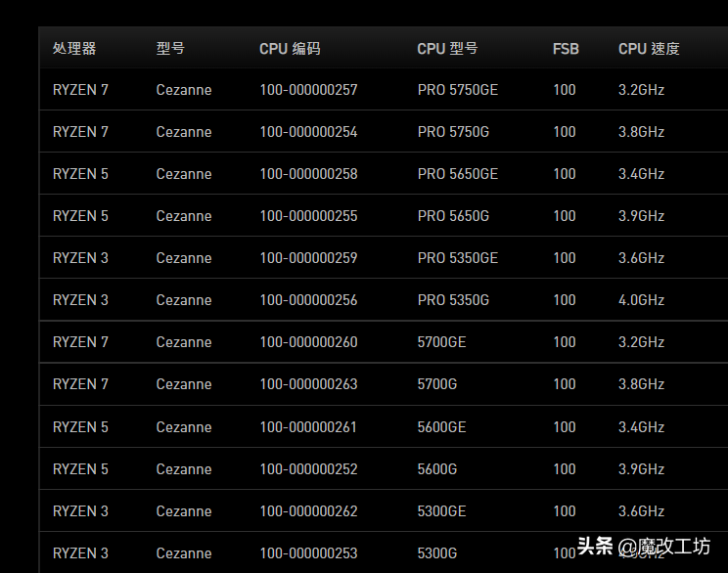Click the 5300G model cell
Image resolution: width=728 pixels, height=573 pixels.
(436, 553)
